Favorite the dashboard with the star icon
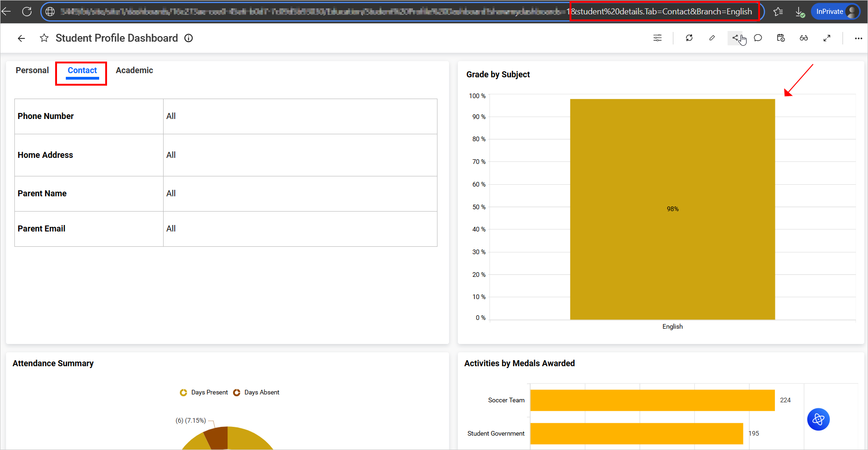868x450 pixels. coord(44,38)
